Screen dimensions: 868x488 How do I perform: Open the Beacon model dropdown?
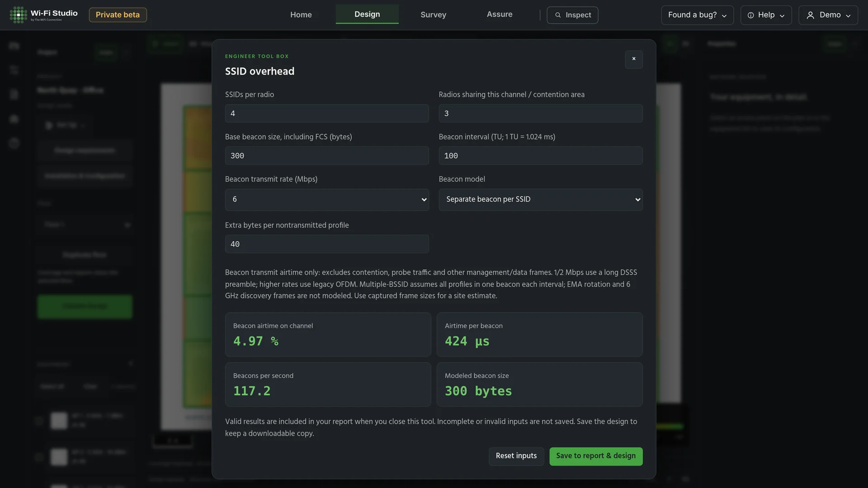(x=541, y=200)
